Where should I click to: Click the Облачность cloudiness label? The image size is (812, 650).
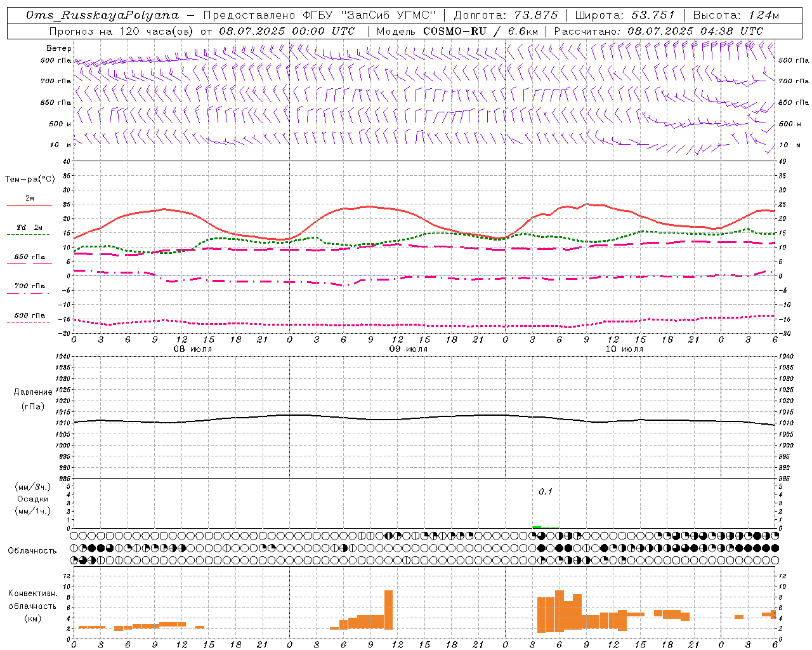(32, 551)
